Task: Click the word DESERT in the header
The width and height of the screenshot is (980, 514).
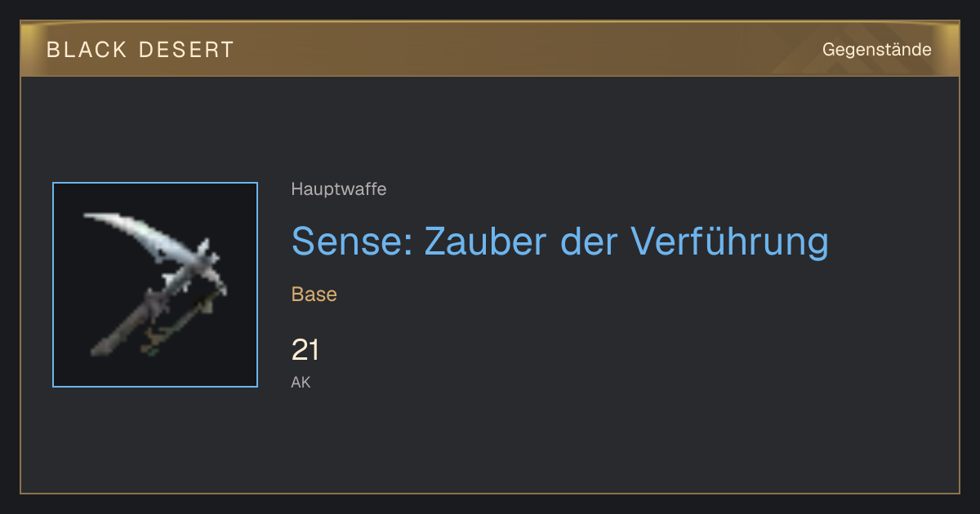Action: 186,50
